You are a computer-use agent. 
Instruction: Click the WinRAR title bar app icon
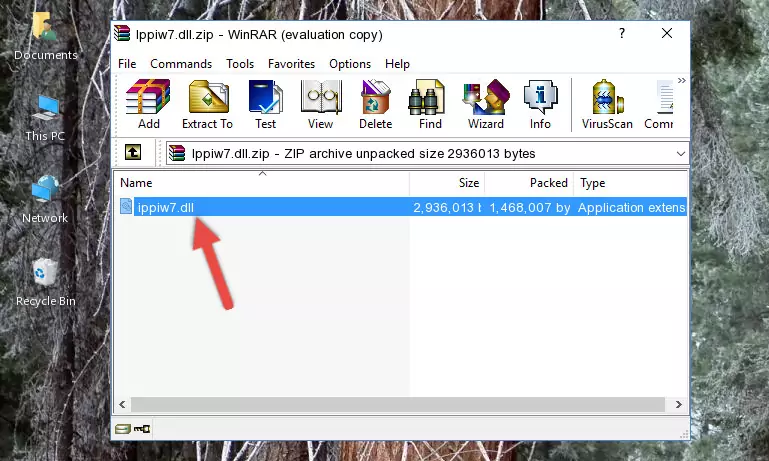pos(122,33)
